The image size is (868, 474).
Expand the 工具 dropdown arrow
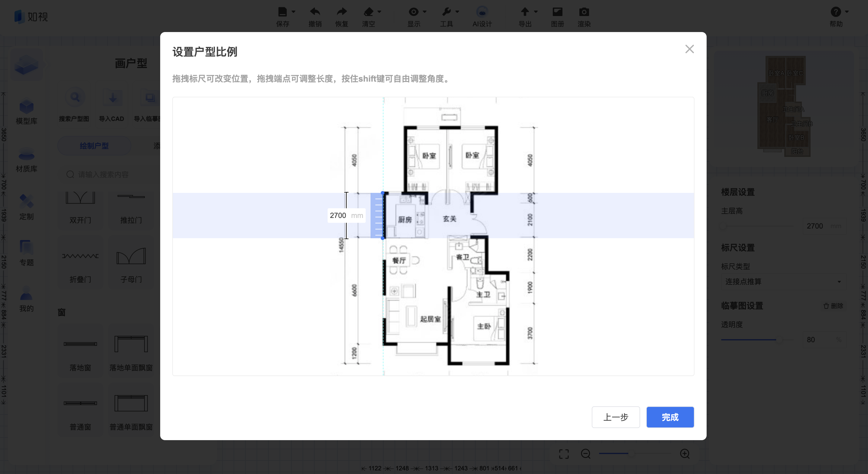457,12
